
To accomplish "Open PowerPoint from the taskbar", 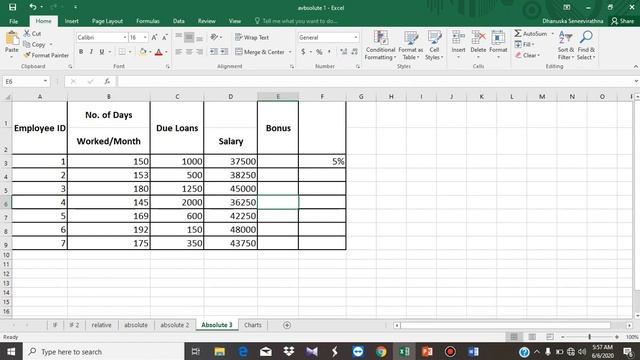I will point(427,351).
